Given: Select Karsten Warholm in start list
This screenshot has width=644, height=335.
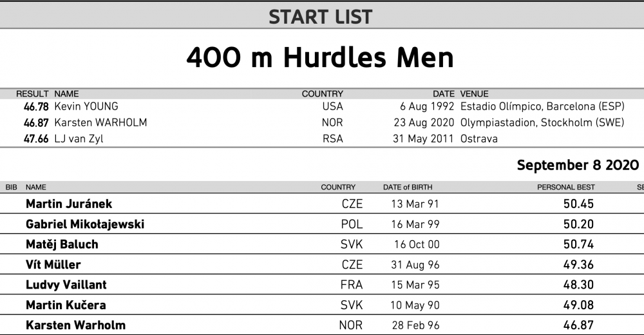Looking at the screenshot, I should pyautogui.click(x=75, y=325).
